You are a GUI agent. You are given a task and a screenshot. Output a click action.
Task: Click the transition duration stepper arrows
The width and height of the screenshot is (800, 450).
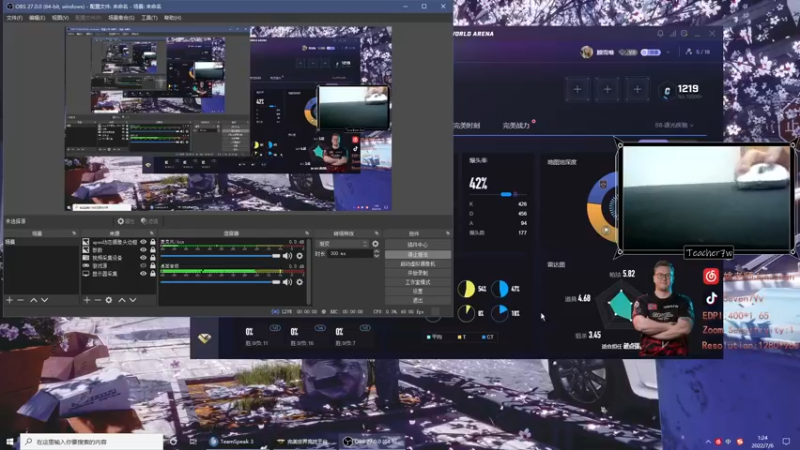click(377, 254)
